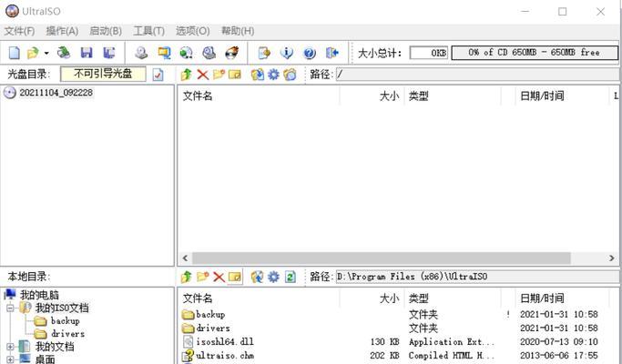
Task: Select drivers folder in local tree
Action: point(67,334)
